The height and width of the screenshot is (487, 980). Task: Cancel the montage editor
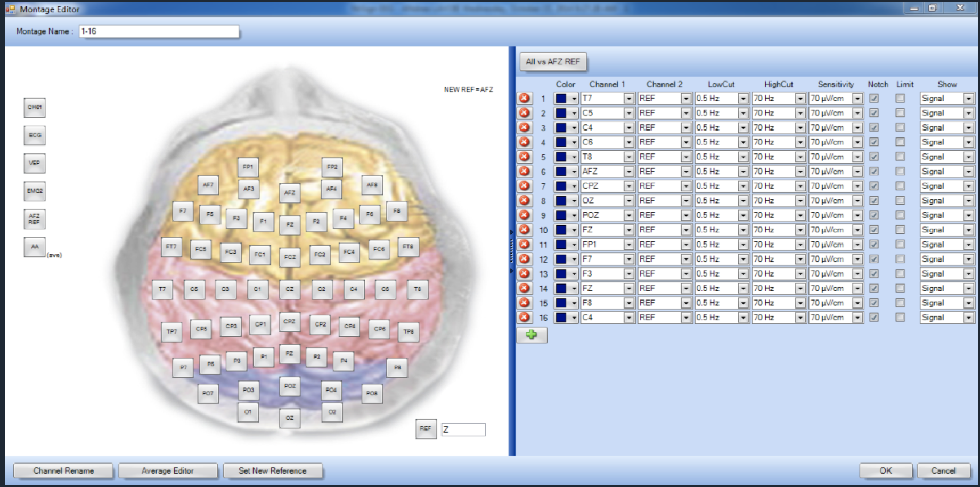[x=943, y=471]
